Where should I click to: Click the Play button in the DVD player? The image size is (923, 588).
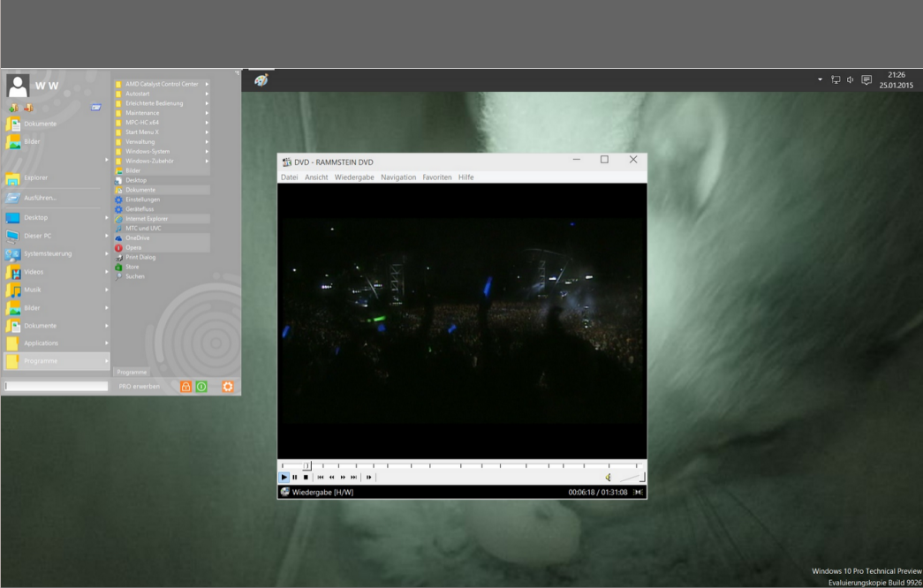pos(284,478)
